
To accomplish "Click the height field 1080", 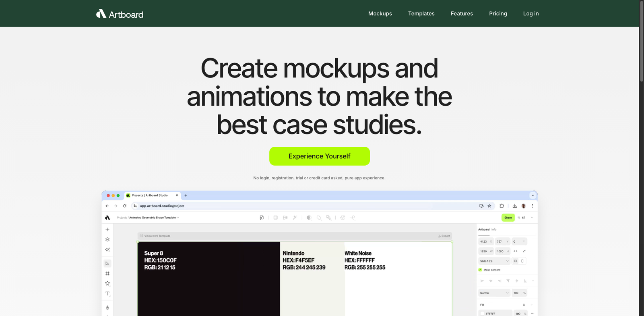I will point(502,251).
